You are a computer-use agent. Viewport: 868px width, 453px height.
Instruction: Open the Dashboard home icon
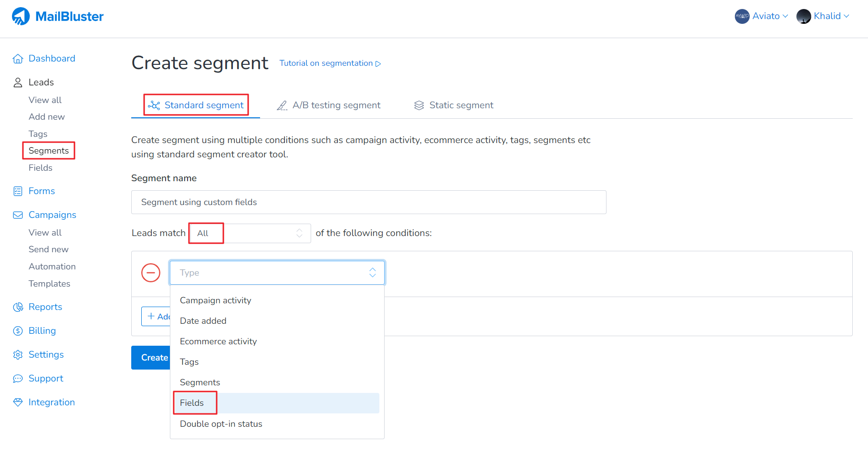coord(18,58)
